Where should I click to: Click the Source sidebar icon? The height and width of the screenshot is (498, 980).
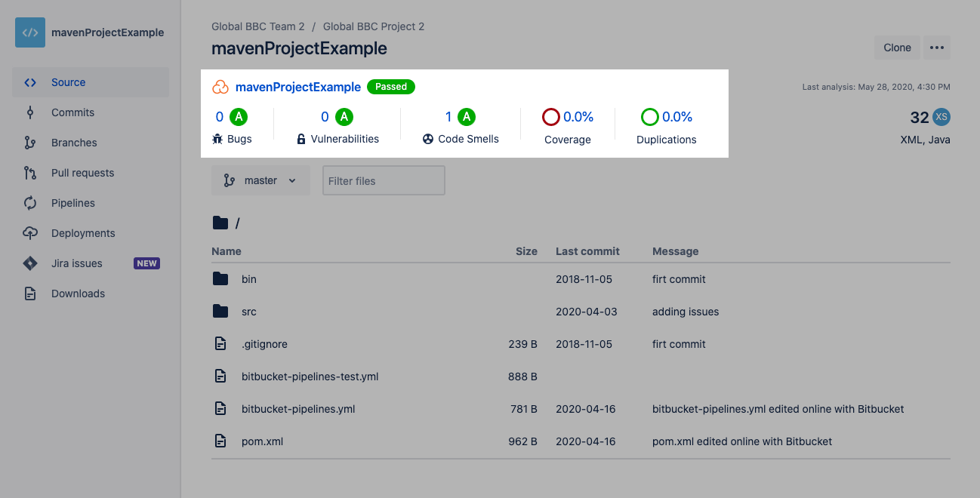pyautogui.click(x=30, y=82)
